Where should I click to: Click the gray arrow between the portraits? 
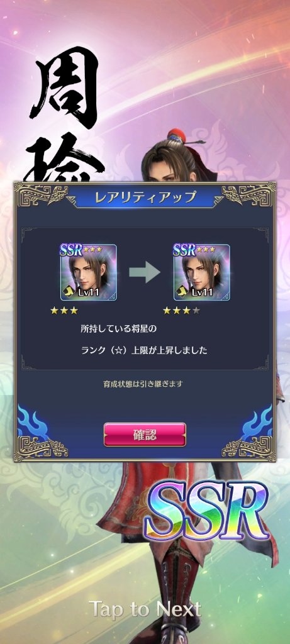click(145, 272)
